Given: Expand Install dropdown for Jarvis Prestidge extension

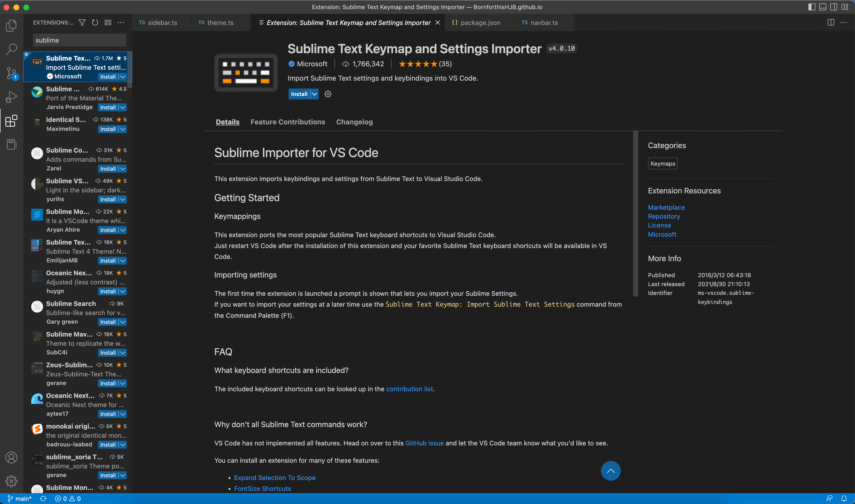Looking at the screenshot, I should 123,107.
